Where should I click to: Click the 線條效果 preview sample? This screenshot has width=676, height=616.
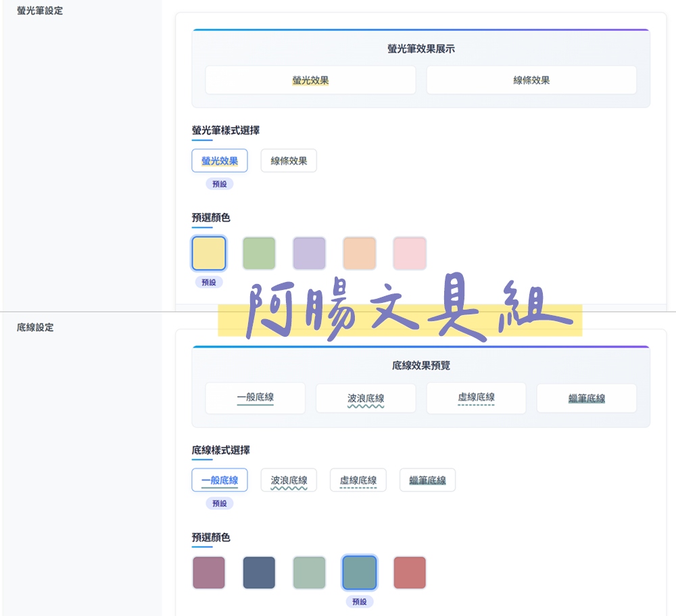coord(531,80)
